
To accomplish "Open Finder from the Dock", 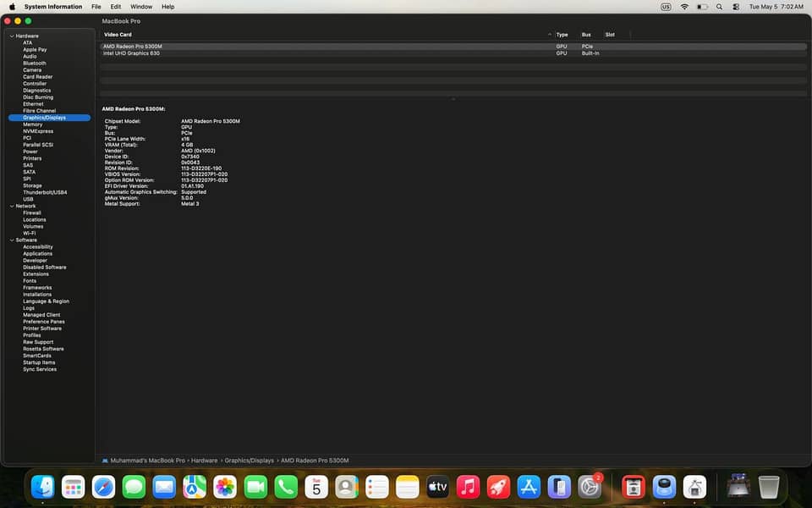I will point(42,488).
